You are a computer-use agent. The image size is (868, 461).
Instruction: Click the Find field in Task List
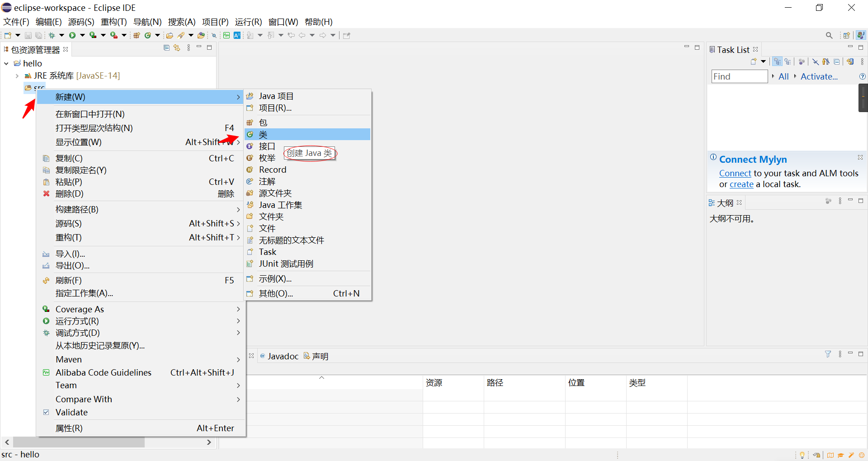pos(739,76)
